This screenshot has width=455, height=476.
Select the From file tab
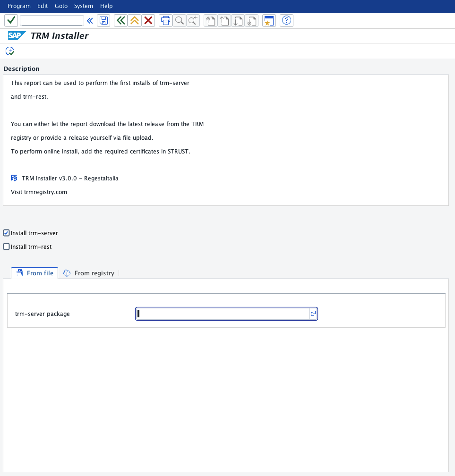pos(34,273)
